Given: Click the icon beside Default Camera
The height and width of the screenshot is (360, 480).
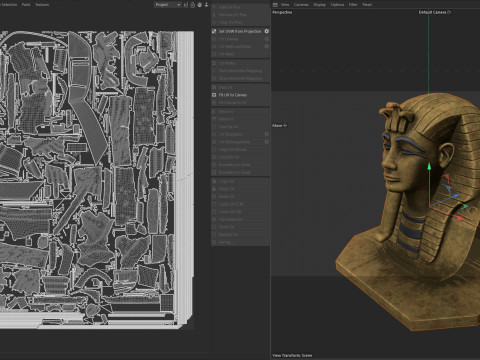Looking at the screenshot, I should (449, 12).
